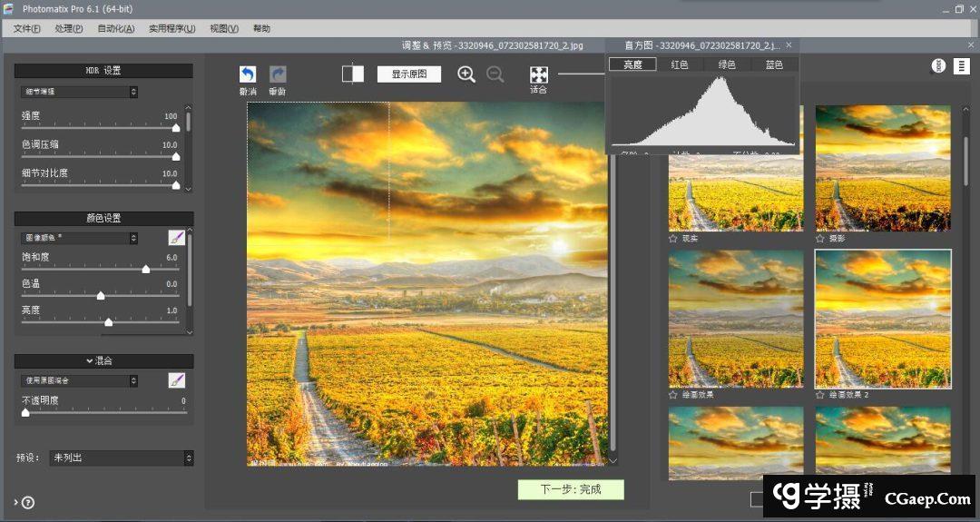Viewport: 980px width, 522px height.
Task: Click the 饱和度 saturation slider handle
Action: coord(146,270)
